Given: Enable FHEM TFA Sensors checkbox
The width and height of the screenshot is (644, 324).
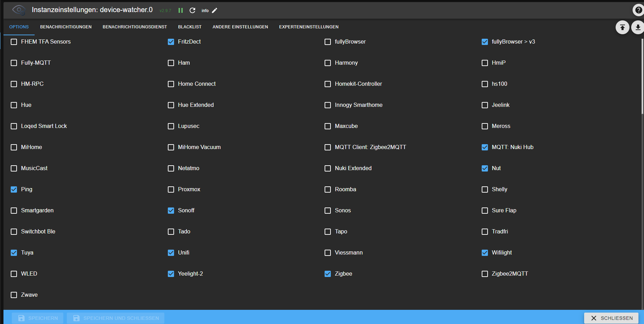Looking at the screenshot, I should tap(14, 42).
